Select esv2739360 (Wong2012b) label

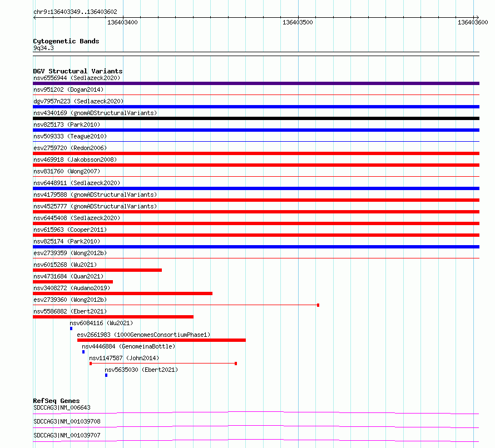pos(70,300)
